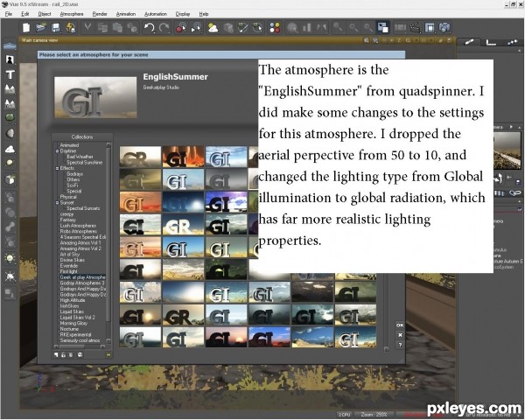Select the High Altitude collection
The image size is (525, 420).
(73, 300)
